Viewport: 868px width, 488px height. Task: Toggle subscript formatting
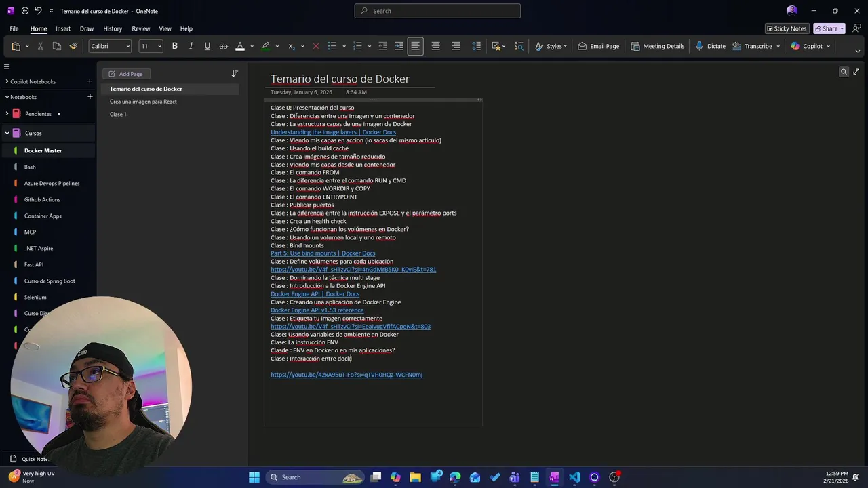click(292, 46)
